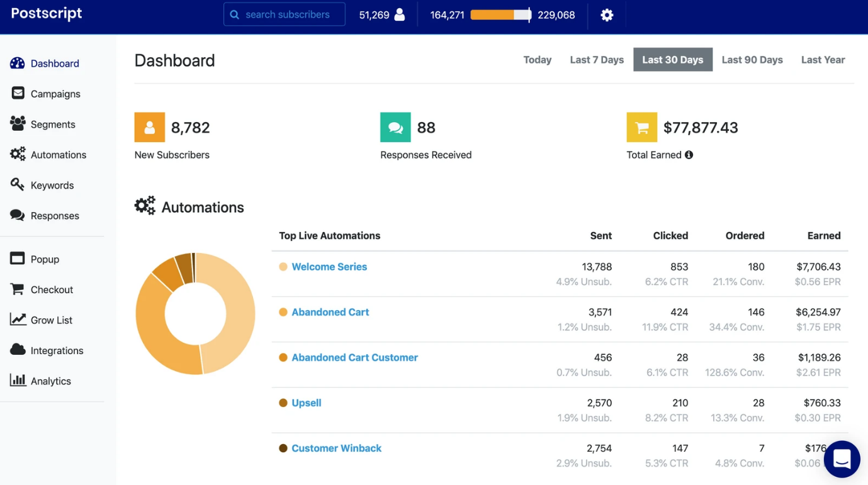
Task: Show Today's dashboard stats
Action: pyautogui.click(x=537, y=60)
